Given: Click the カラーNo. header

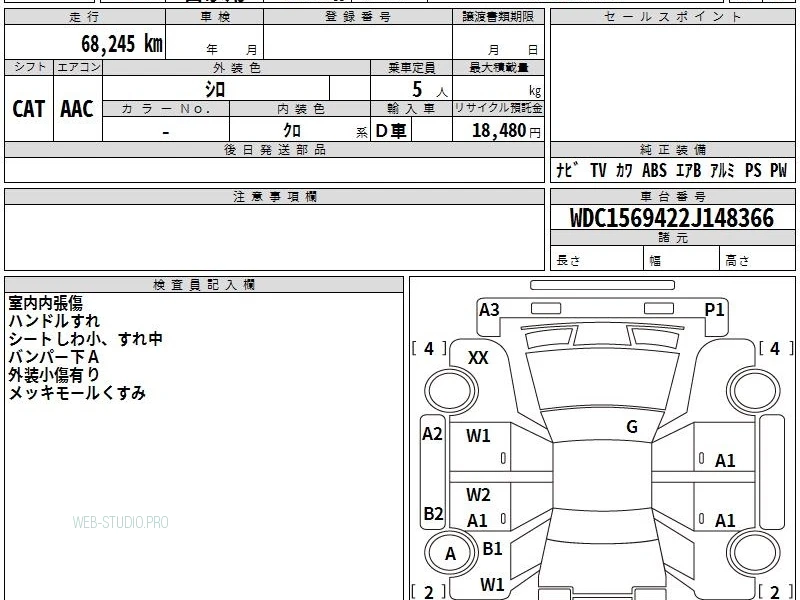Looking at the screenshot, I should 166,109.
